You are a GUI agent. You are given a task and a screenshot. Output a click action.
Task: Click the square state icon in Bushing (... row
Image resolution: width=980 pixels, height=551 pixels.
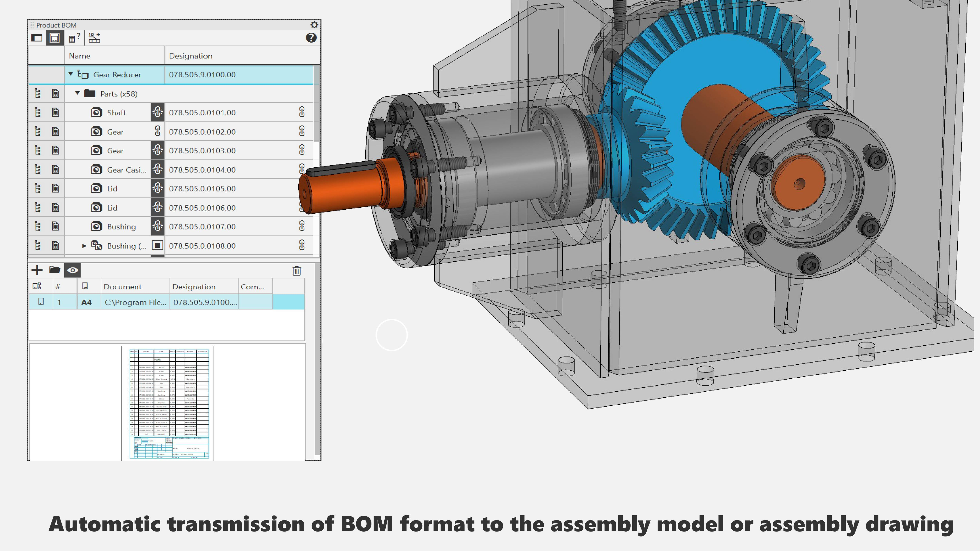click(x=158, y=245)
